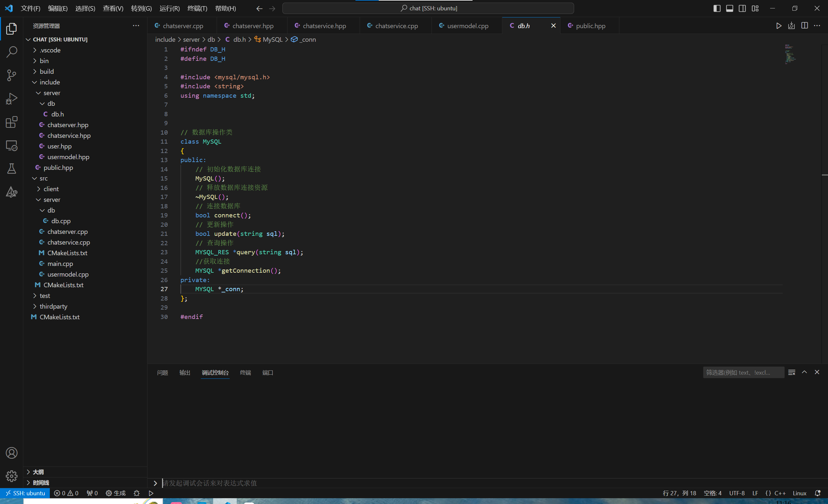Open the Run and Debug view

coord(11,99)
